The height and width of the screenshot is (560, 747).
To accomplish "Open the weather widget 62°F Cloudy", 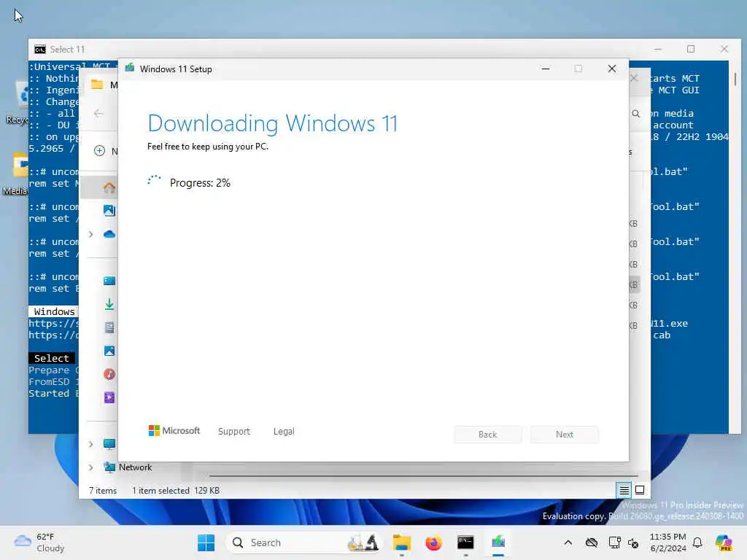I will tap(39, 542).
